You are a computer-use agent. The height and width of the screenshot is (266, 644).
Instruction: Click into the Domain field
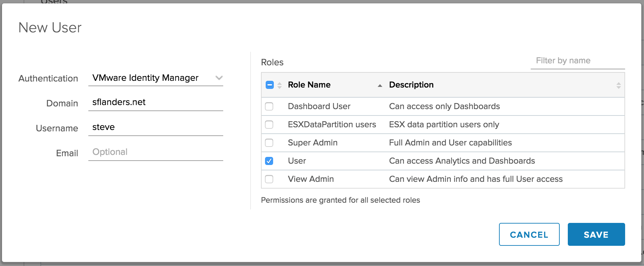tap(155, 102)
